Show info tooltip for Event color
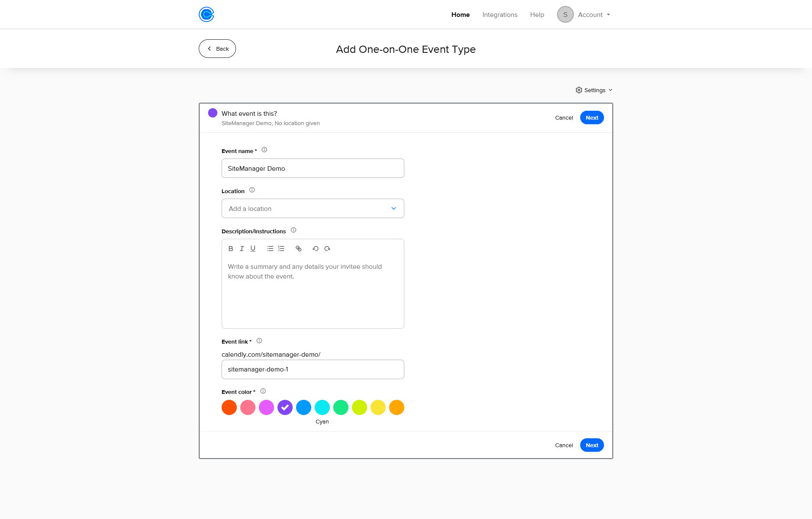This screenshot has width=812, height=519. pos(263,391)
